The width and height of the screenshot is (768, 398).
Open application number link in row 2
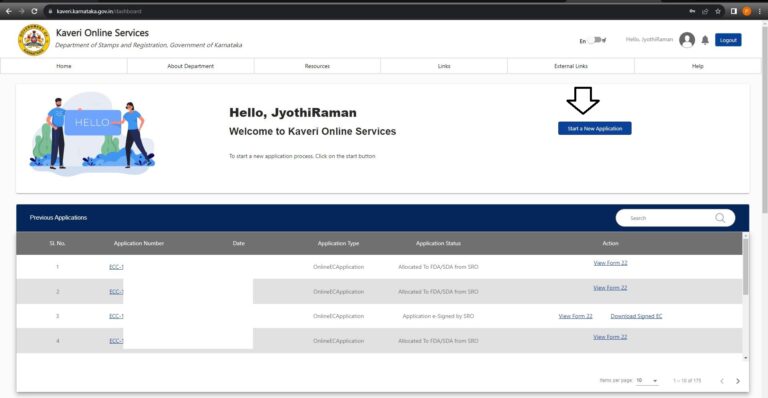(116, 292)
